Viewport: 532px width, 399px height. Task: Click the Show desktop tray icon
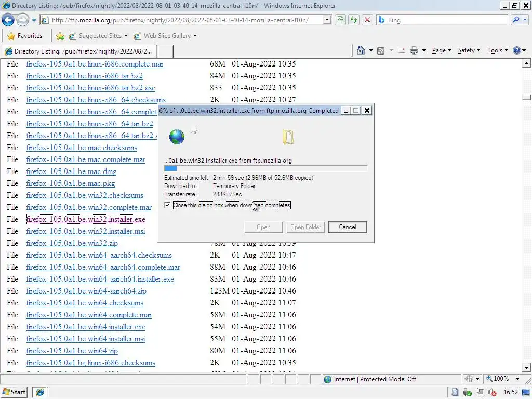point(526,393)
